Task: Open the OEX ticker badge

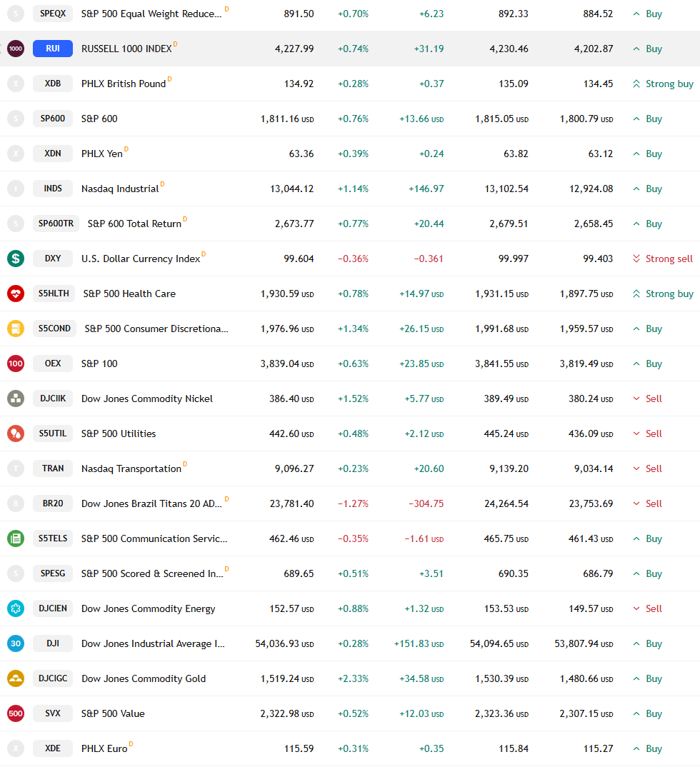Action: [x=53, y=364]
